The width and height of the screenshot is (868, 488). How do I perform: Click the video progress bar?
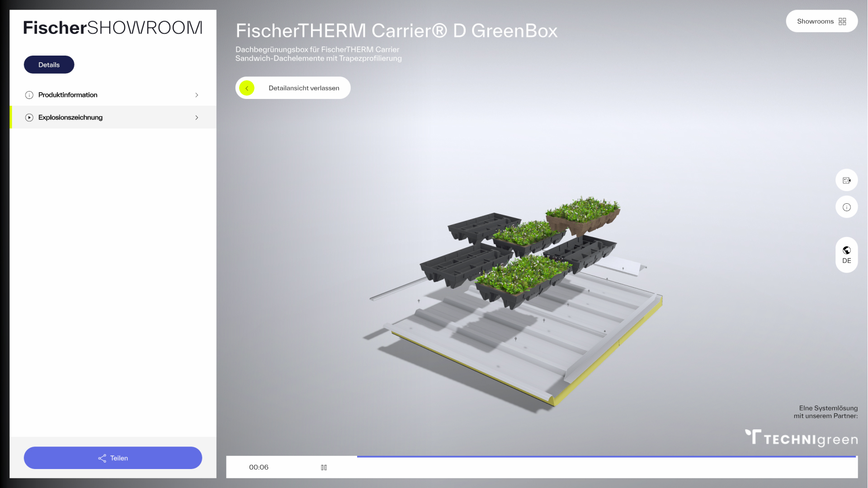pyautogui.click(x=606, y=457)
